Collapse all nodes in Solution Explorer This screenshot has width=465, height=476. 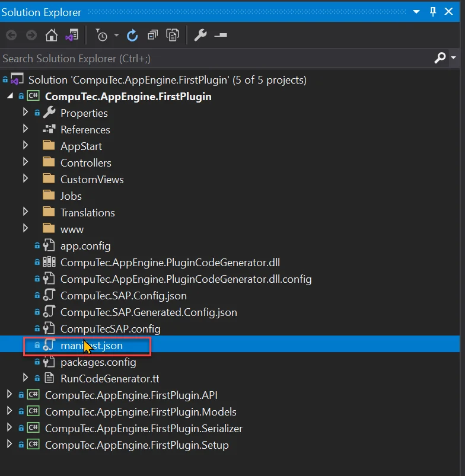152,36
